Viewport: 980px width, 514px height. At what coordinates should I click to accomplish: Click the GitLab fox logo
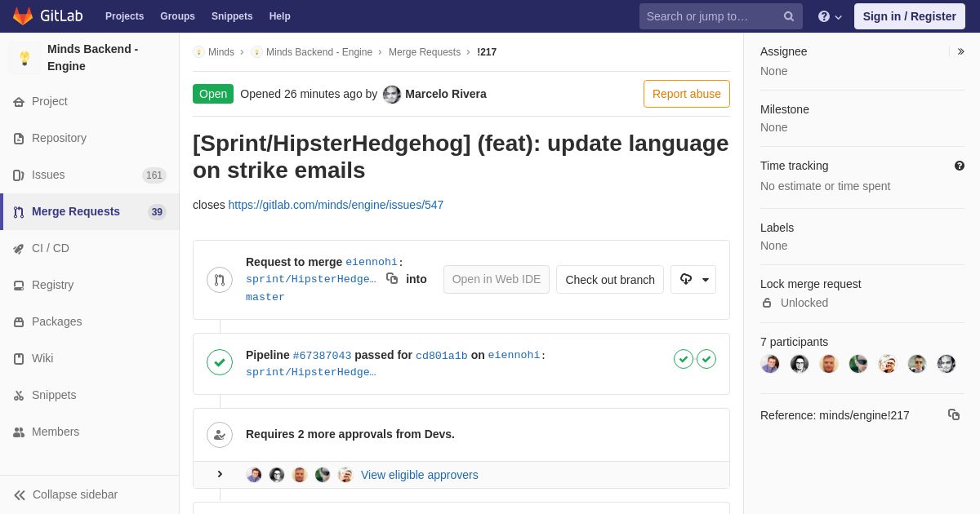[x=23, y=16]
